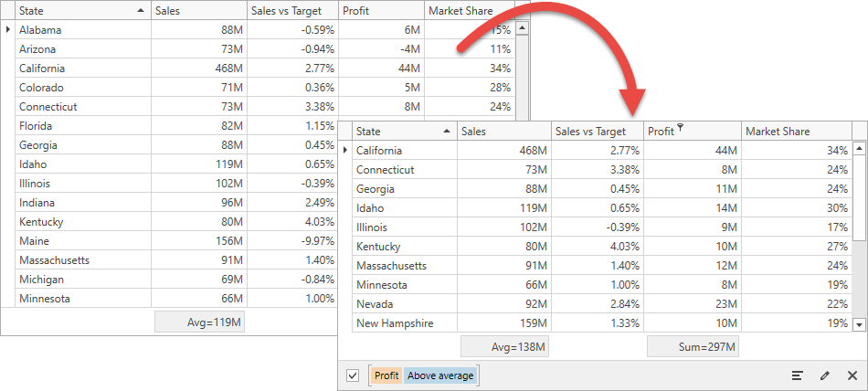Clear the filter using the X icon
868x391 pixels.
[x=852, y=375]
